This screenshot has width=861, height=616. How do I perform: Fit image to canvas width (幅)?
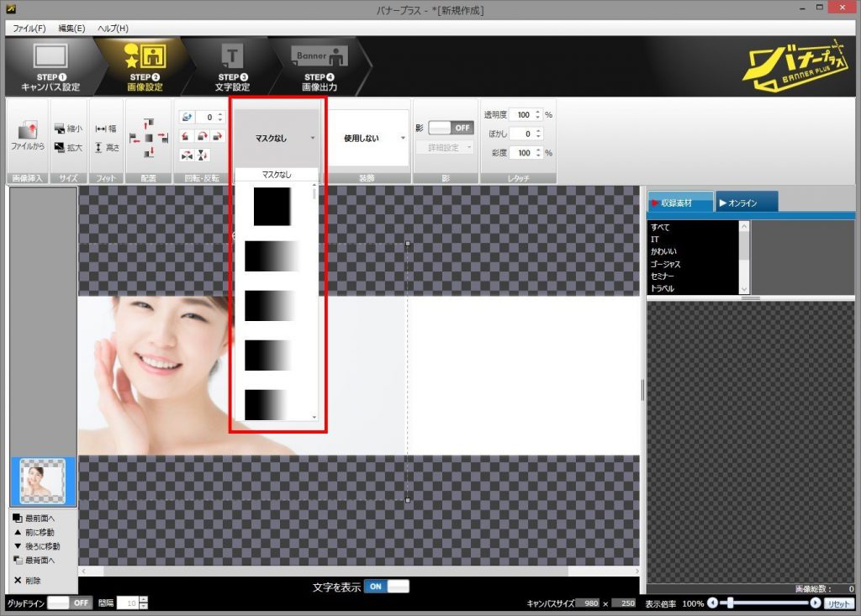[x=106, y=129]
